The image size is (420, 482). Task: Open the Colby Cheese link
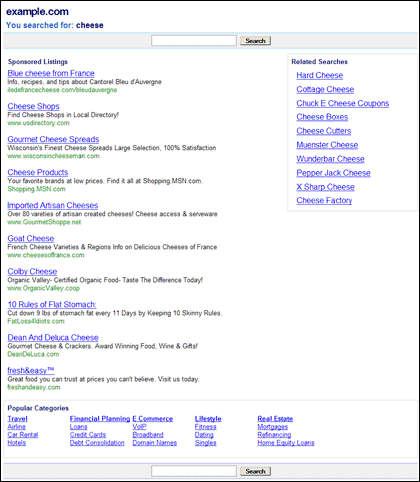pos(32,271)
